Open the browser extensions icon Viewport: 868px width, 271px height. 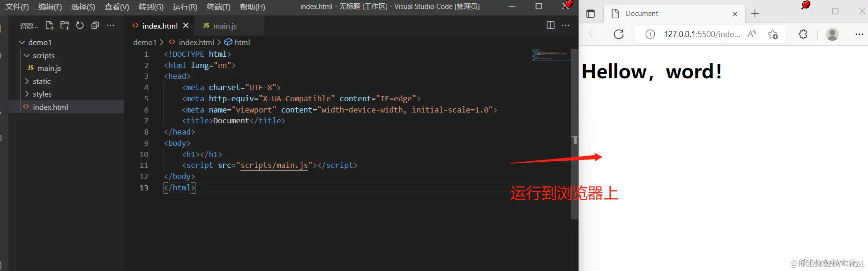pos(803,34)
